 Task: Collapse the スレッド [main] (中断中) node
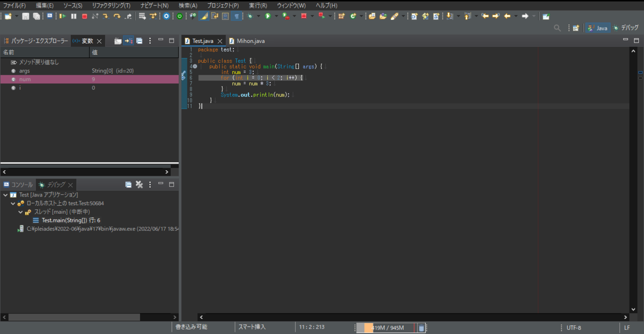(x=20, y=212)
